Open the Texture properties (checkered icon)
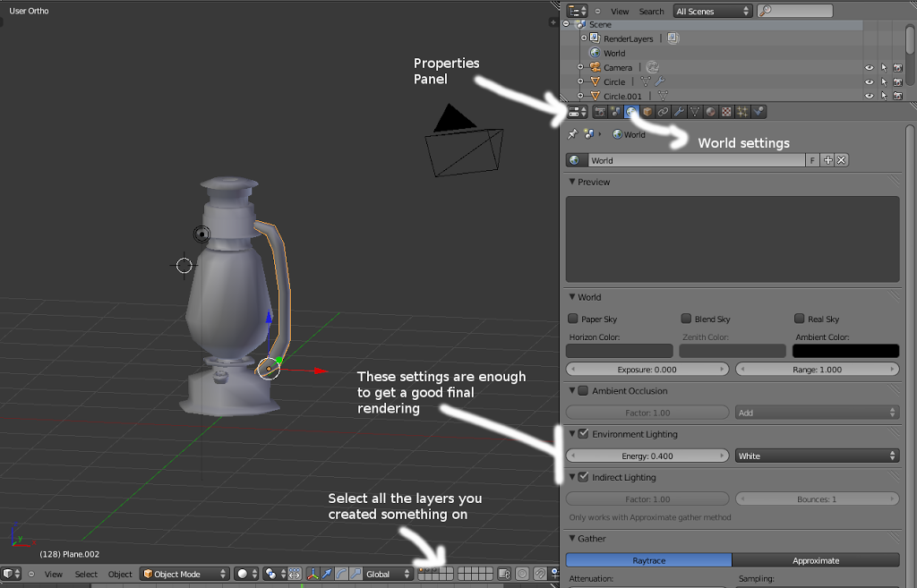 727,111
